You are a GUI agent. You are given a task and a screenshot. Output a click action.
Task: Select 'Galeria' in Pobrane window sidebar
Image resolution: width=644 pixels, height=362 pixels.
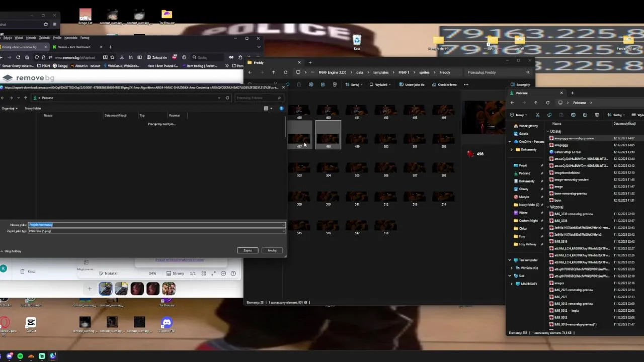524,134
